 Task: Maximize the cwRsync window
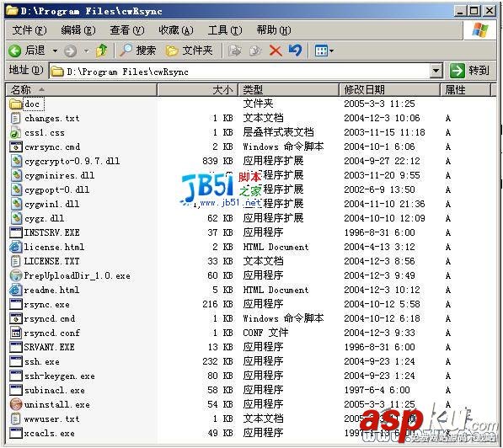(474, 11)
